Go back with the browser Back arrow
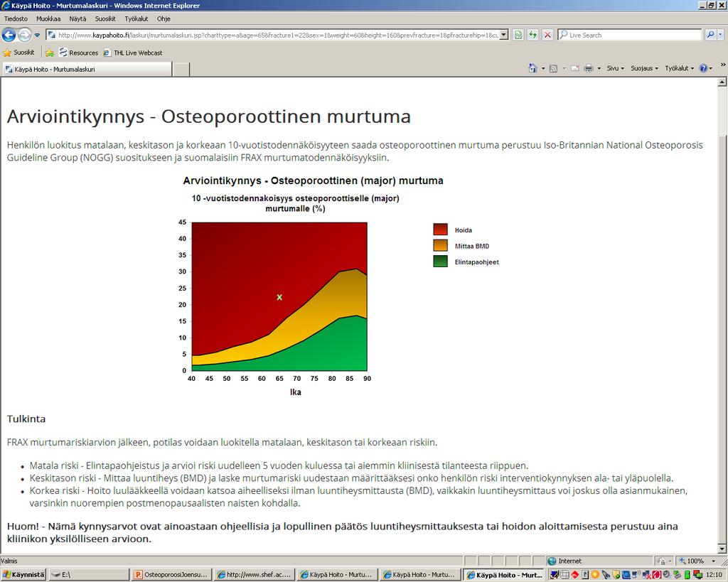 [9, 35]
